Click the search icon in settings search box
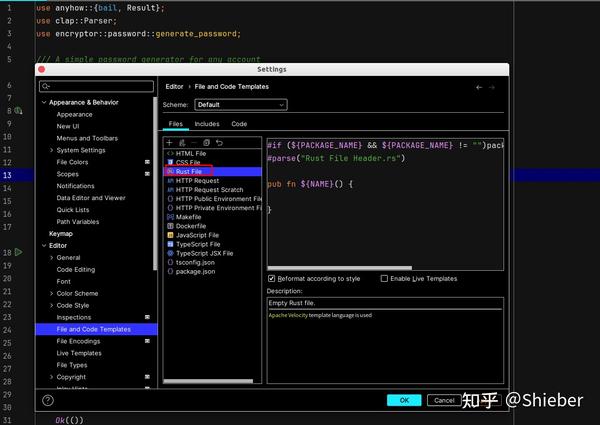Screen dimensions: 600x425 pyautogui.click(x=46, y=86)
